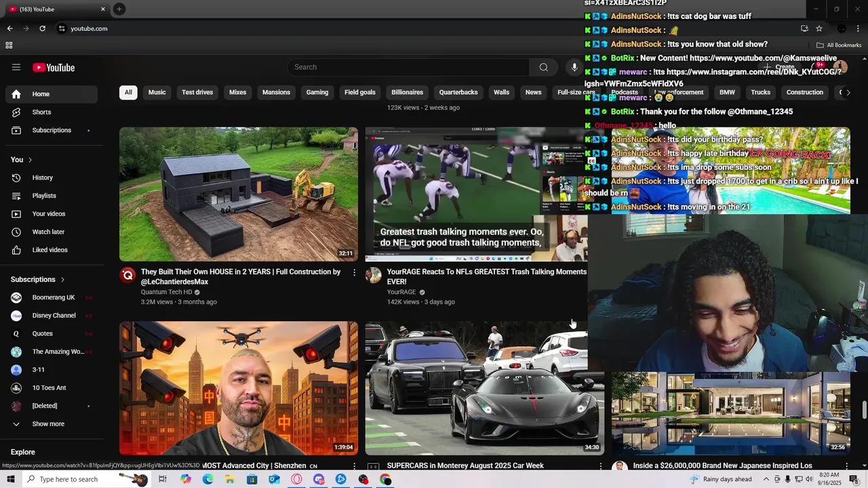The image size is (868, 488).
Task: Open 3-11 subscription channel
Action: click(52, 369)
